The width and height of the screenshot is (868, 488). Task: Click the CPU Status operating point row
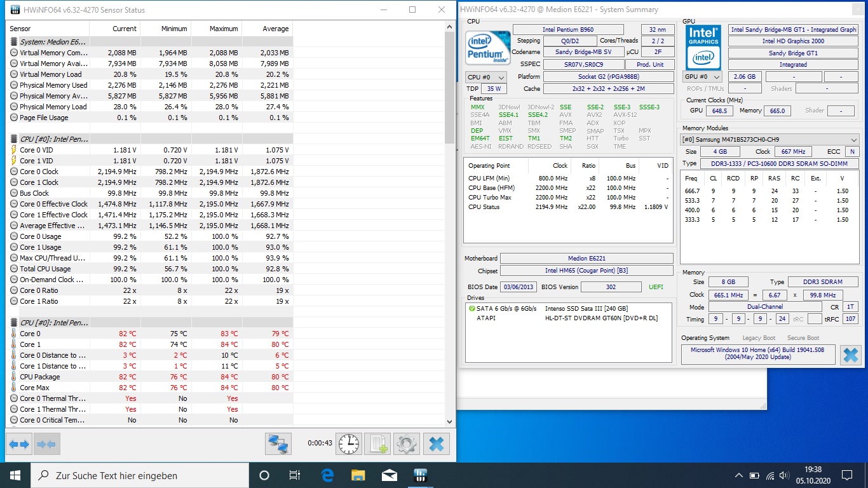pyautogui.click(x=568, y=207)
